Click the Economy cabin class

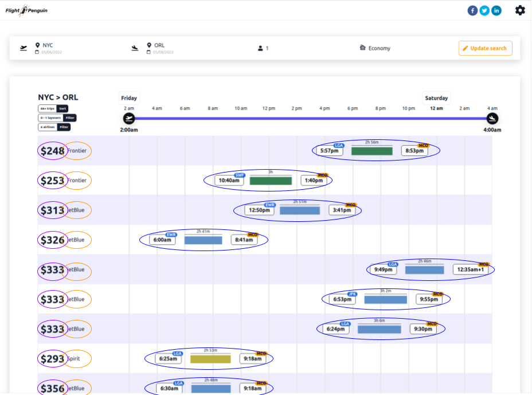pos(380,48)
